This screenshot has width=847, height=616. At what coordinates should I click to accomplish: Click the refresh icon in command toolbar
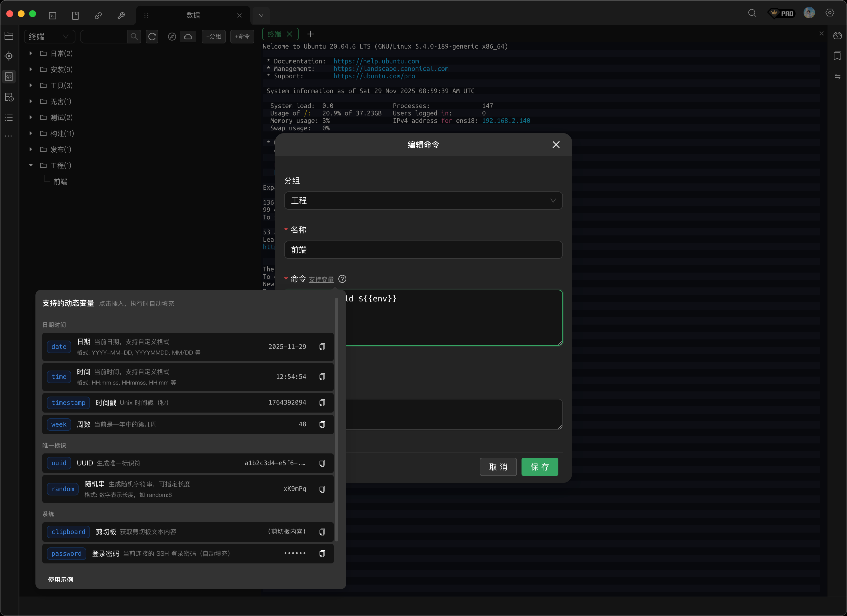point(152,37)
